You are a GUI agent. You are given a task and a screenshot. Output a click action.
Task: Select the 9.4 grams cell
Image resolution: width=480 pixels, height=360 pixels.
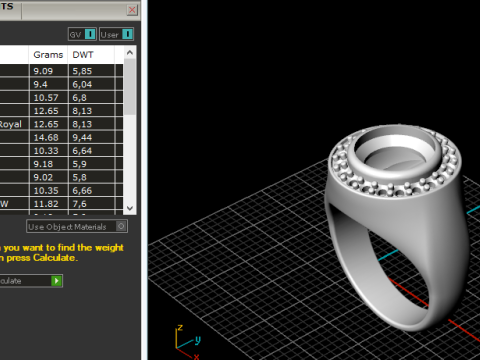pos(49,84)
